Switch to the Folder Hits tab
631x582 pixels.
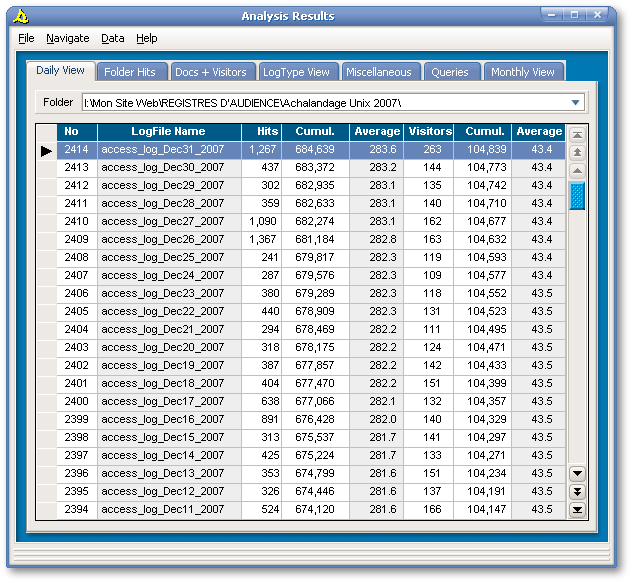[x=130, y=72]
